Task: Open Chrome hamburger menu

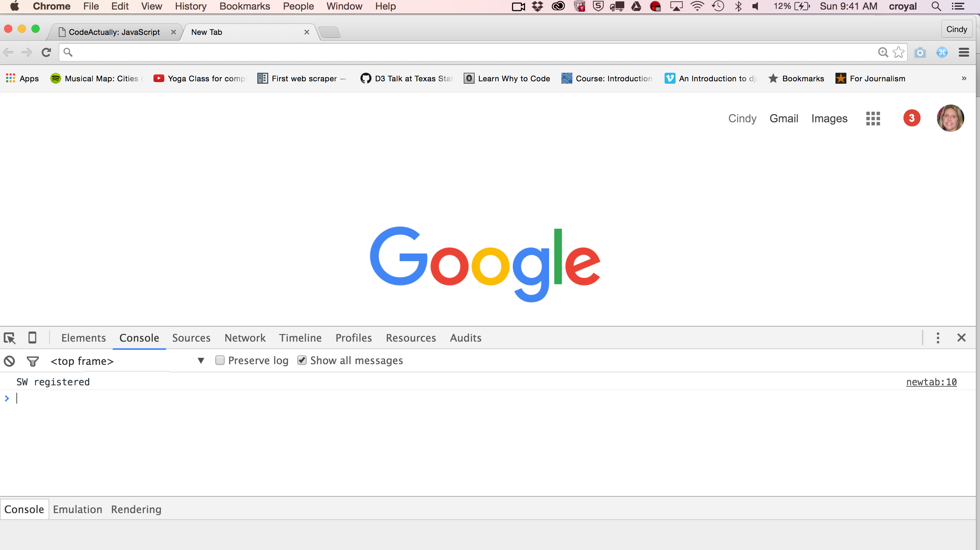Action: click(963, 52)
